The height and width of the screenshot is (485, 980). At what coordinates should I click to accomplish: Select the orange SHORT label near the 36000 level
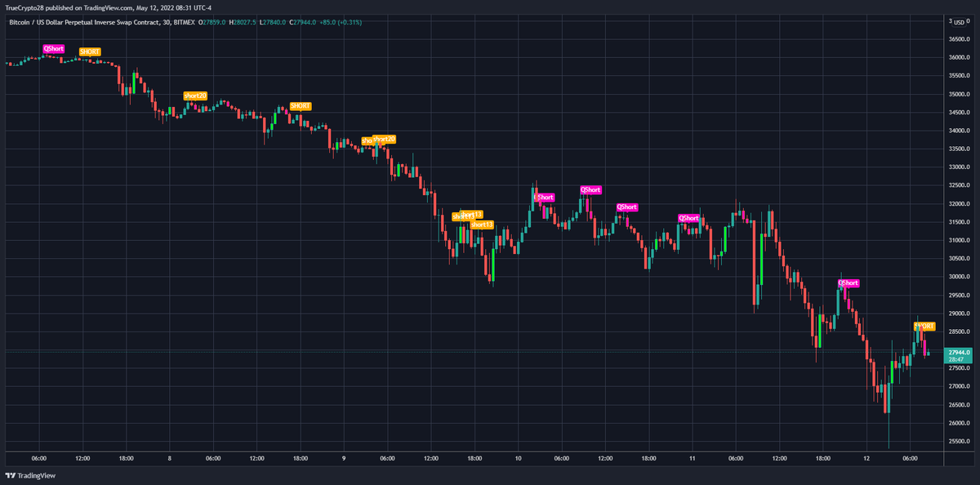90,51
